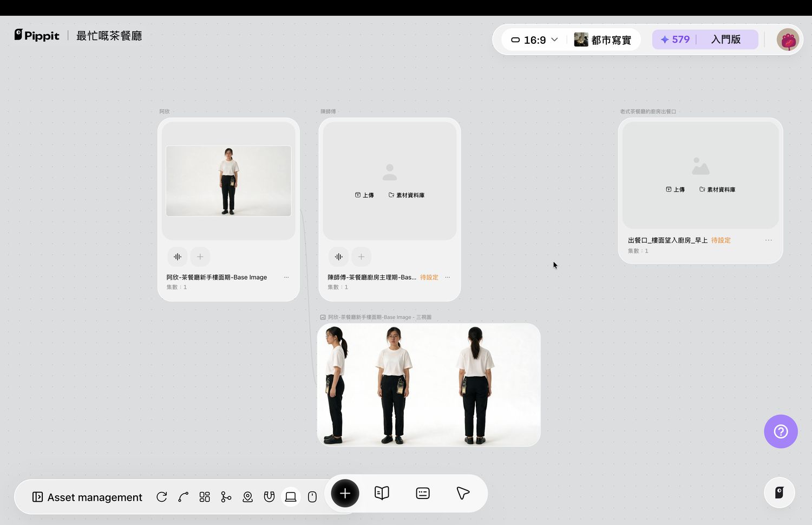Click the caption subtitle icon

[x=423, y=493]
